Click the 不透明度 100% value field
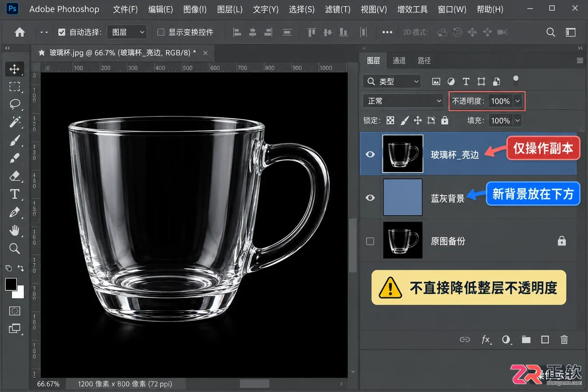Image resolution: width=588 pixels, height=392 pixels. pyautogui.click(x=500, y=101)
